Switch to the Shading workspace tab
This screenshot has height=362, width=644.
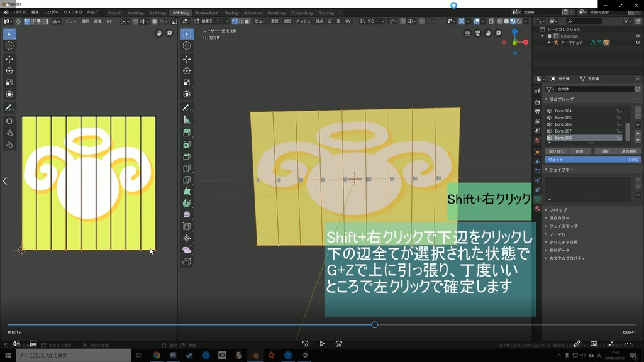point(231,12)
